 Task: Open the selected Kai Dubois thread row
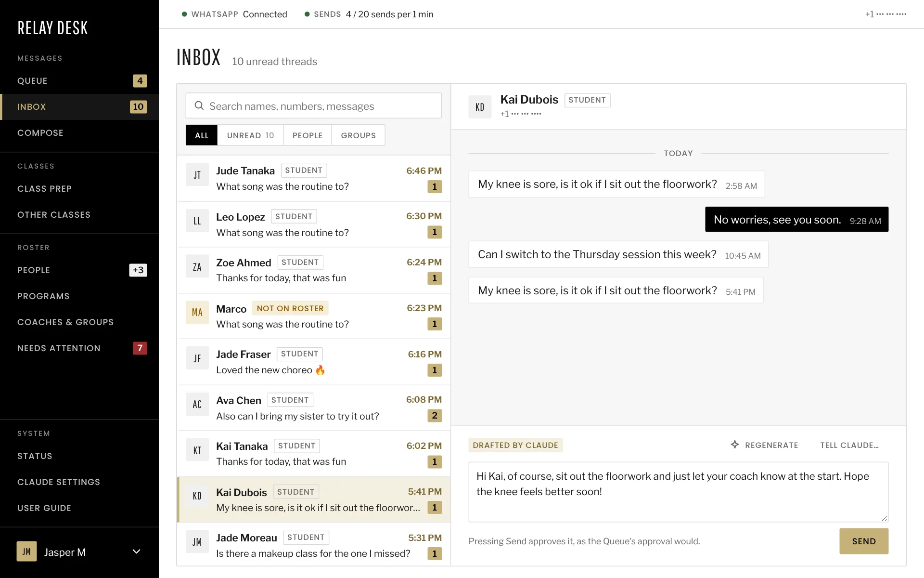point(314,499)
